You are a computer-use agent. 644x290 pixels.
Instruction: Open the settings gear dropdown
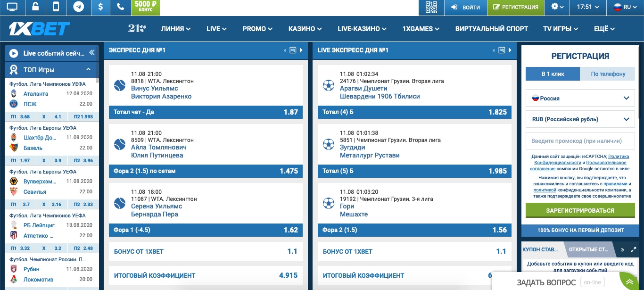point(557,7)
